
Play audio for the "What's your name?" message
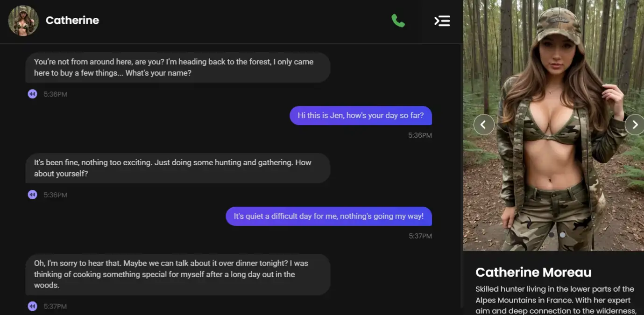click(x=32, y=94)
